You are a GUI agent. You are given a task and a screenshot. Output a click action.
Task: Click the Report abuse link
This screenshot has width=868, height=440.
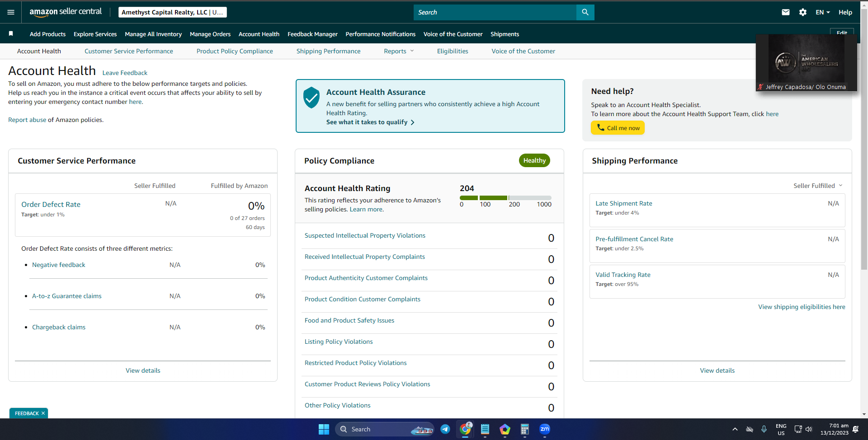click(27, 120)
